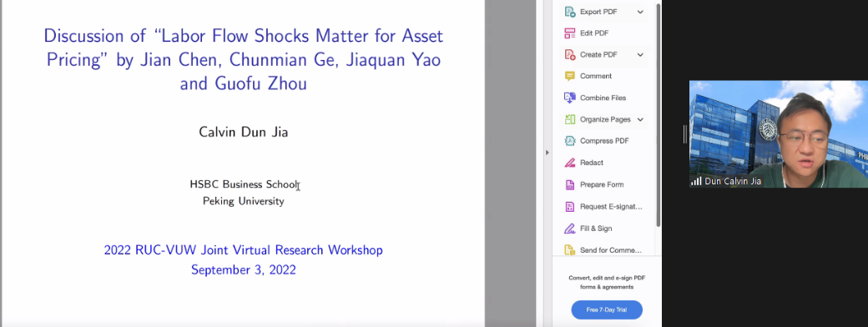
Task: Click the Fill & Sign icon
Action: pos(569,229)
